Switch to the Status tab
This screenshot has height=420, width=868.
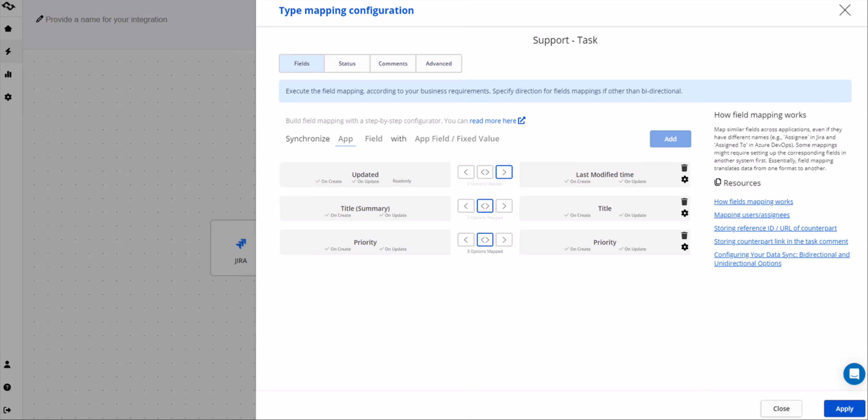[x=347, y=63]
